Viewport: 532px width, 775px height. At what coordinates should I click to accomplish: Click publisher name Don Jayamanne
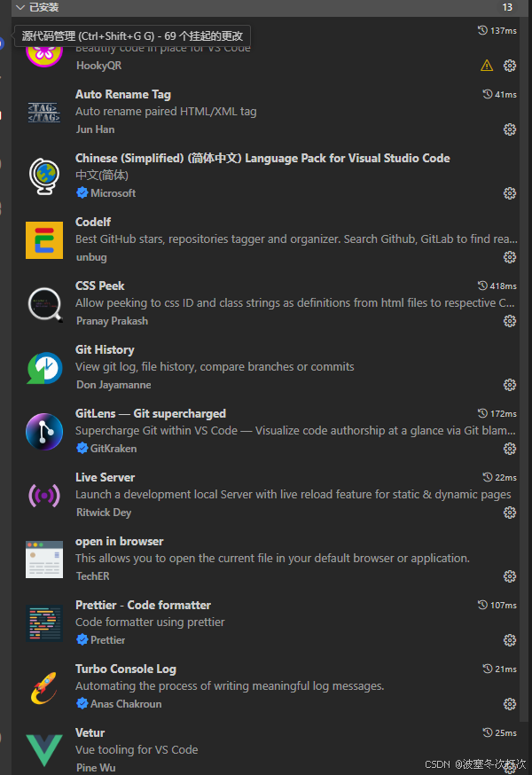coord(113,385)
